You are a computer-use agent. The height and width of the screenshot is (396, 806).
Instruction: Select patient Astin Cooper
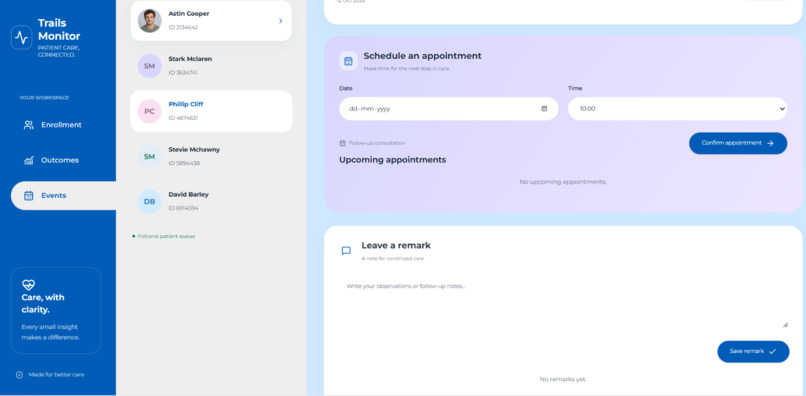[211, 21]
